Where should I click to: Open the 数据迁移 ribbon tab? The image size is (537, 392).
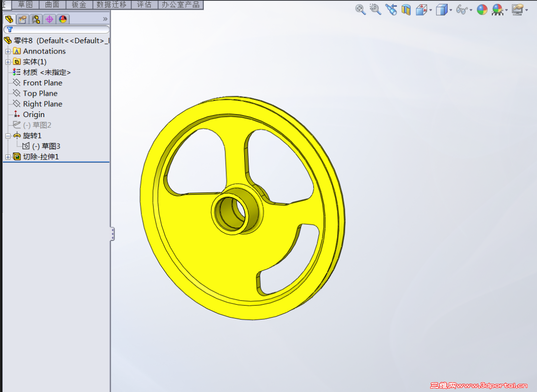[x=112, y=4]
